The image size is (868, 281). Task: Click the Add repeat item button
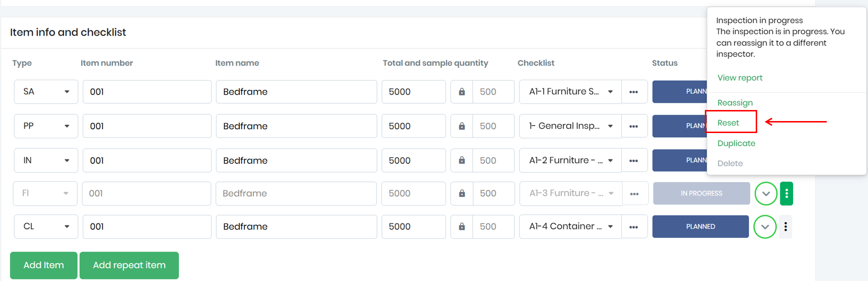(x=129, y=265)
